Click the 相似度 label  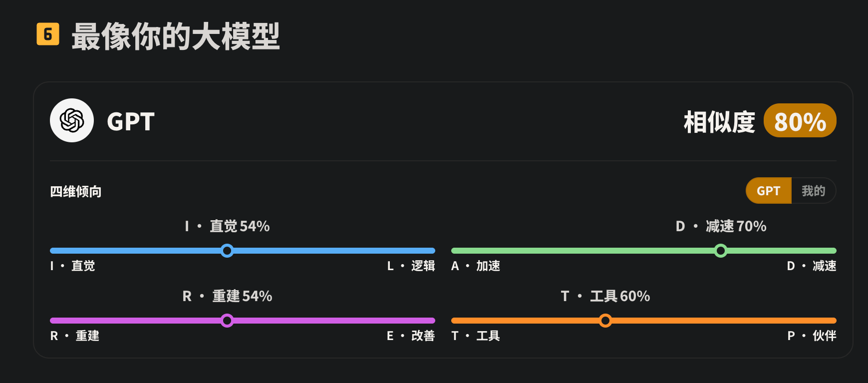pos(719,122)
